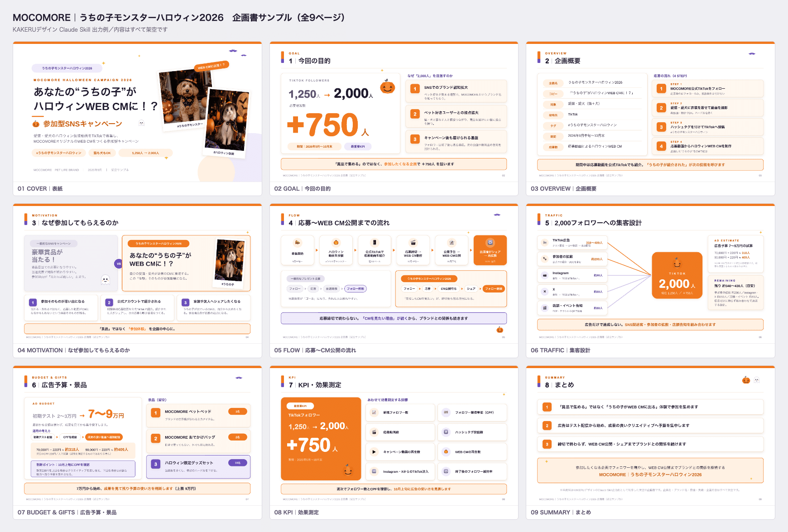Click the ghost icon in the 一般的なSNSキャンペーン card
Screen dimensions: 788x532
click(105, 279)
